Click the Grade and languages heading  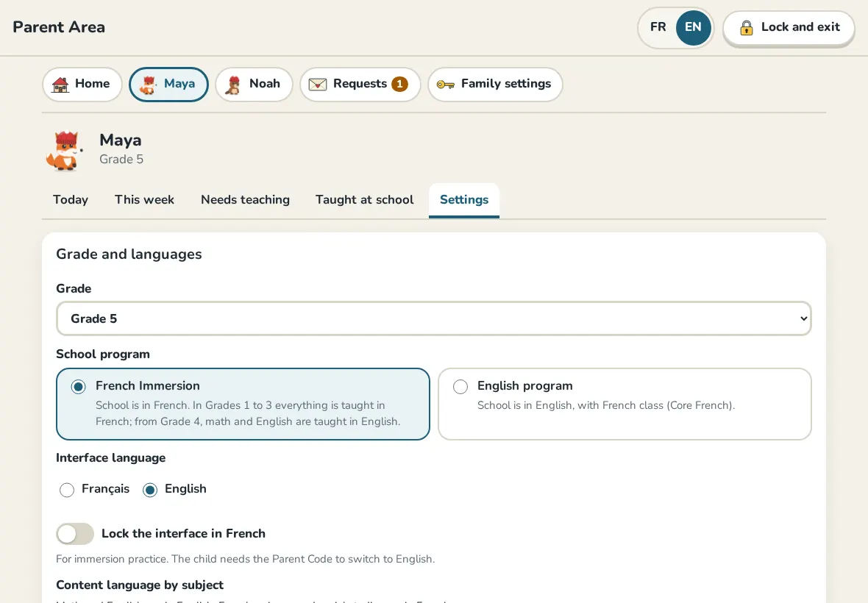(129, 254)
